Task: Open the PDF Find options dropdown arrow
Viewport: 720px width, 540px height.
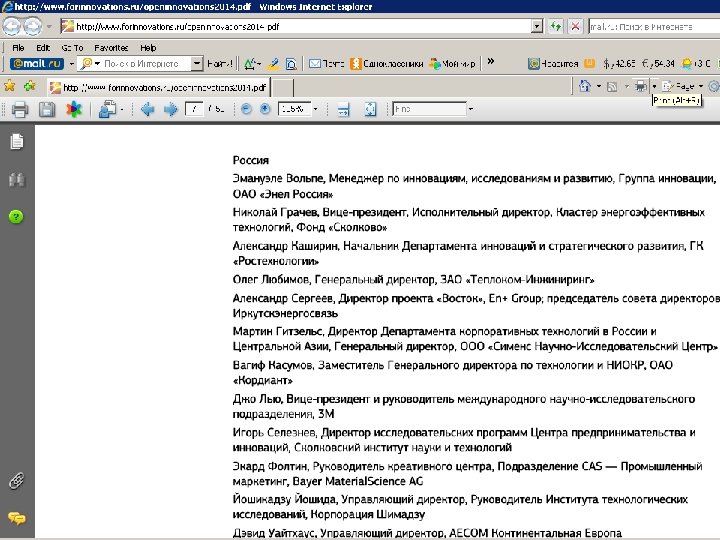Action: click(471, 109)
